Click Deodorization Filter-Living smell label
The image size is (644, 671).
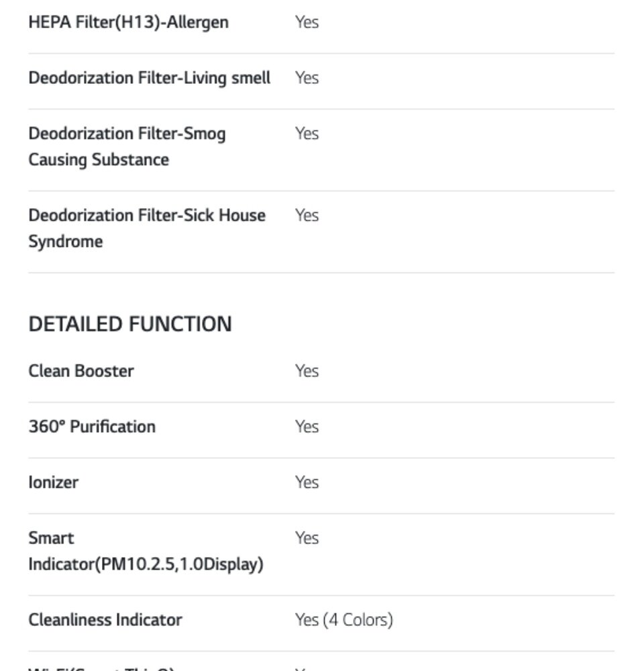click(149, 78)
